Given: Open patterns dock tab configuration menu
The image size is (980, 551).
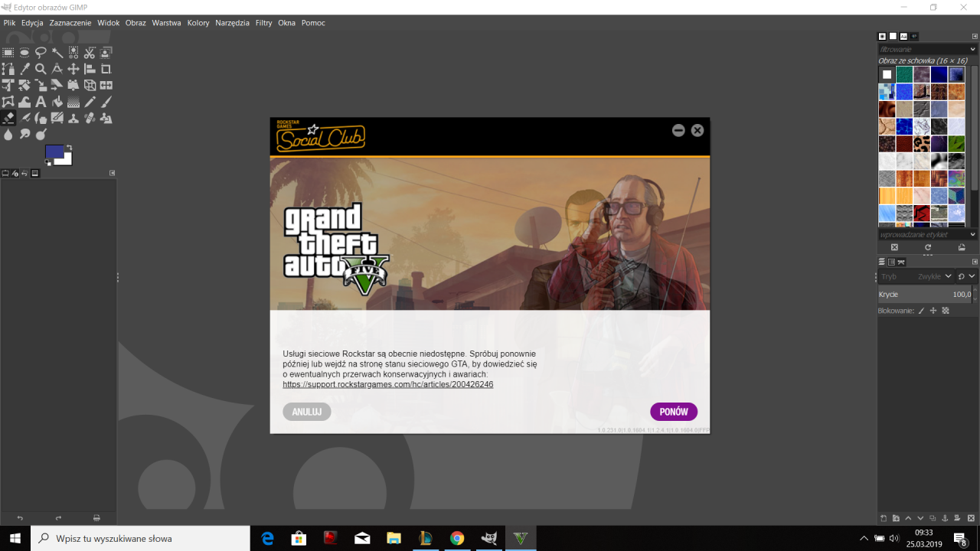Looking at the screenshot, I should (975, 36).
